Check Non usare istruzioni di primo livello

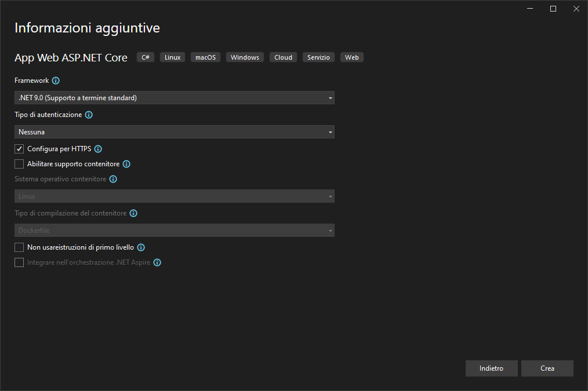19,247
